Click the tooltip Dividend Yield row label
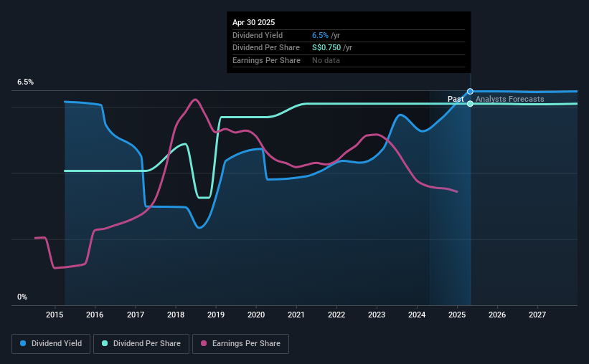This screenshot has width=589, height=364. (x=258, y=35)
